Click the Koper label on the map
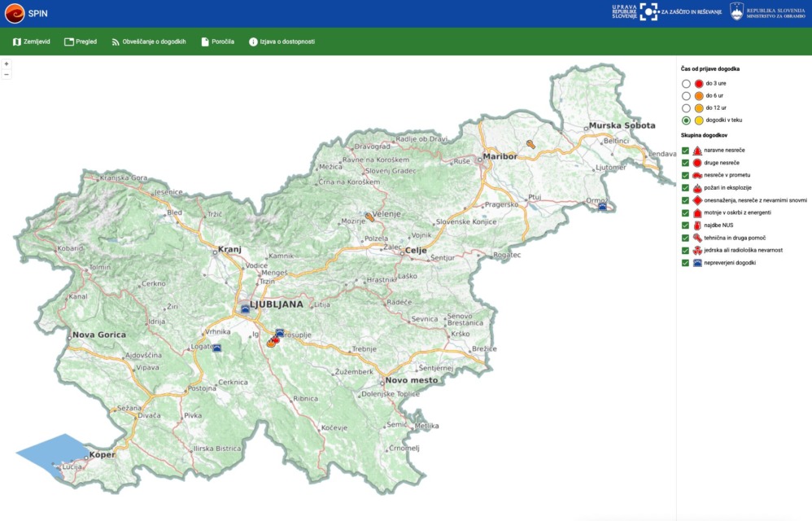Viewport: 812px width, 521px height. 102,455
